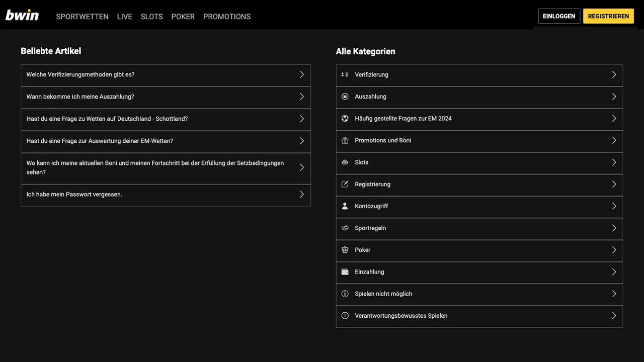The image size is (644, 362).
Task: Click the Poker cards icon
Action: coord(345,250)
